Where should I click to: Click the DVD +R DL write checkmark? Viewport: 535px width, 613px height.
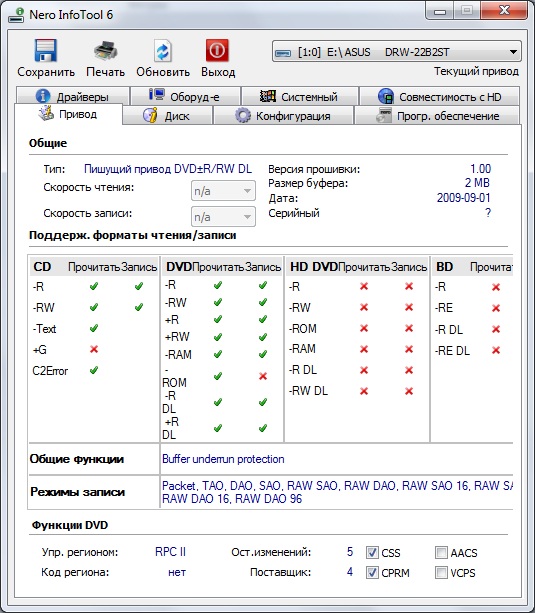point(263,428)
